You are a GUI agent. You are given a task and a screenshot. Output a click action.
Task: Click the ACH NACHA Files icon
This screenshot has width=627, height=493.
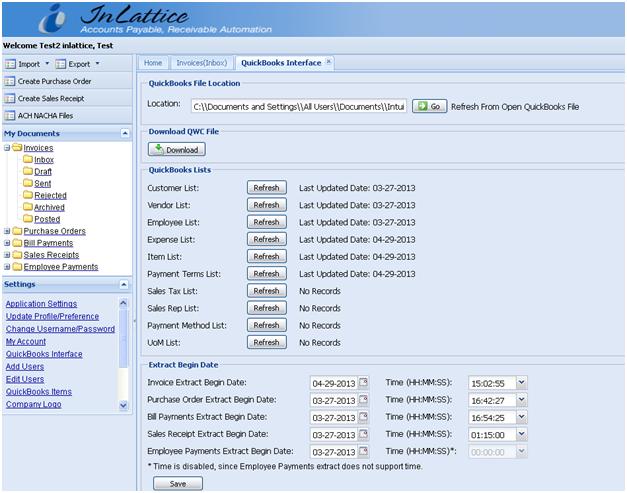pyautogui.click(x=10, y=115)
